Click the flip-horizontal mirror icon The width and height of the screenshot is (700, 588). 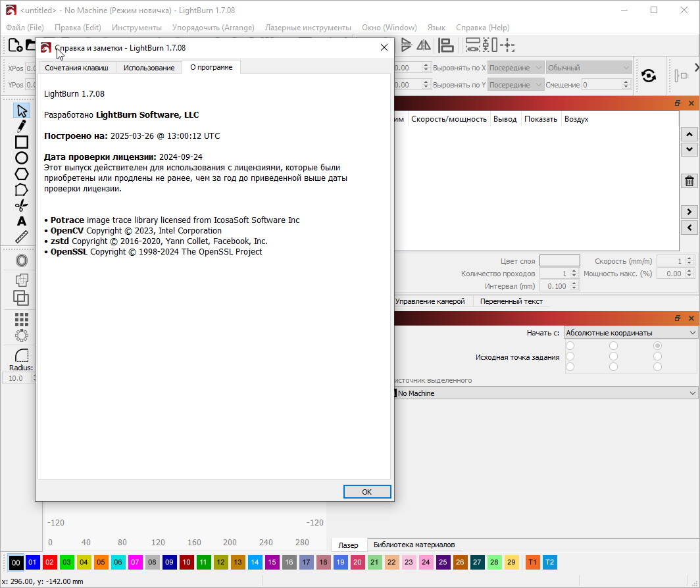[424, 45]
